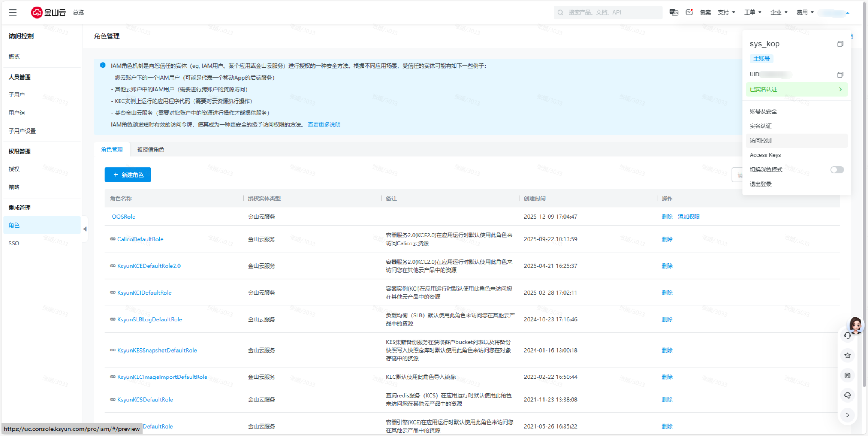Click the cloud notification bell icon

coord(848,395)
